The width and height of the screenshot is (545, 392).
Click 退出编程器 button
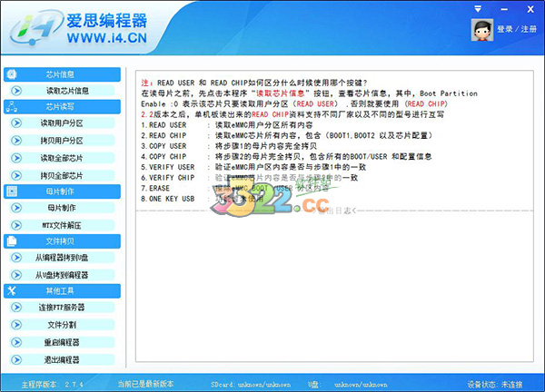tap(62, 359)
